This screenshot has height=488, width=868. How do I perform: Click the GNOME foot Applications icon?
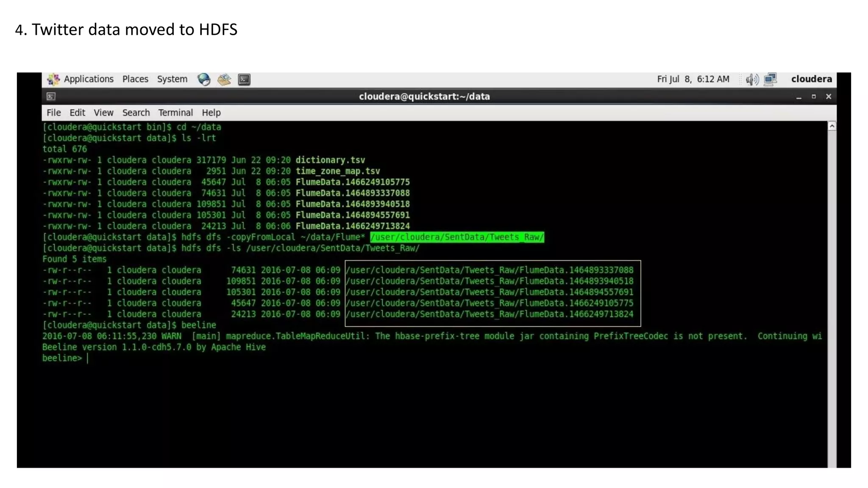[53, 79]
